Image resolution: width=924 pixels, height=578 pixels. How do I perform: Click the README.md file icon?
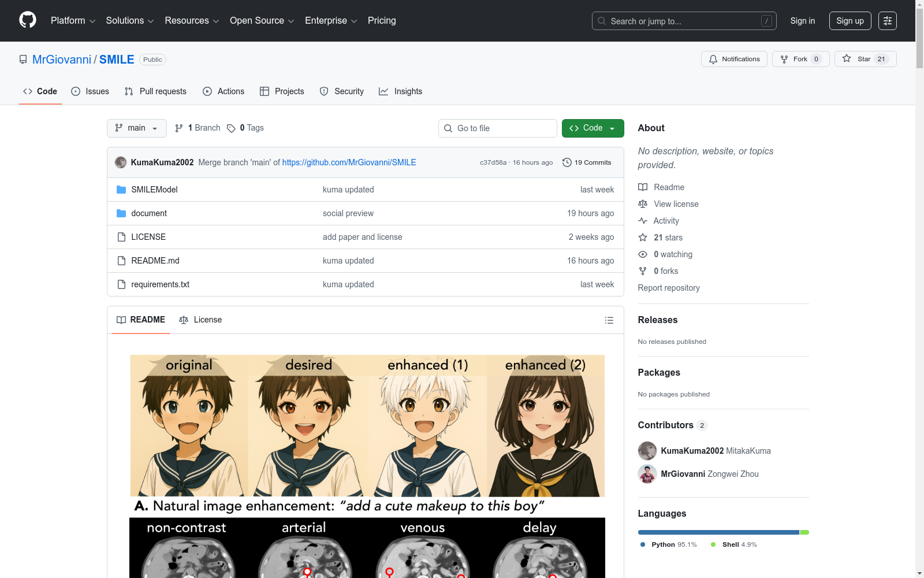coord(121,261)
